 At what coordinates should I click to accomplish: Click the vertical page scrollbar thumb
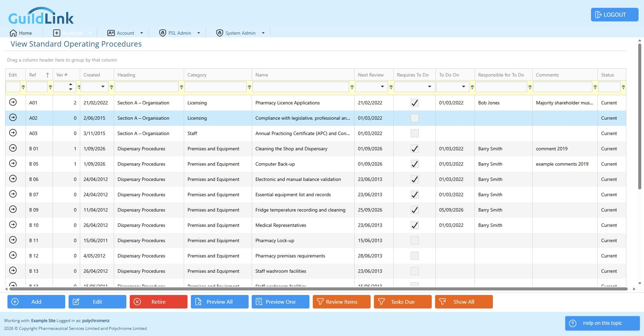pos(640,116)
